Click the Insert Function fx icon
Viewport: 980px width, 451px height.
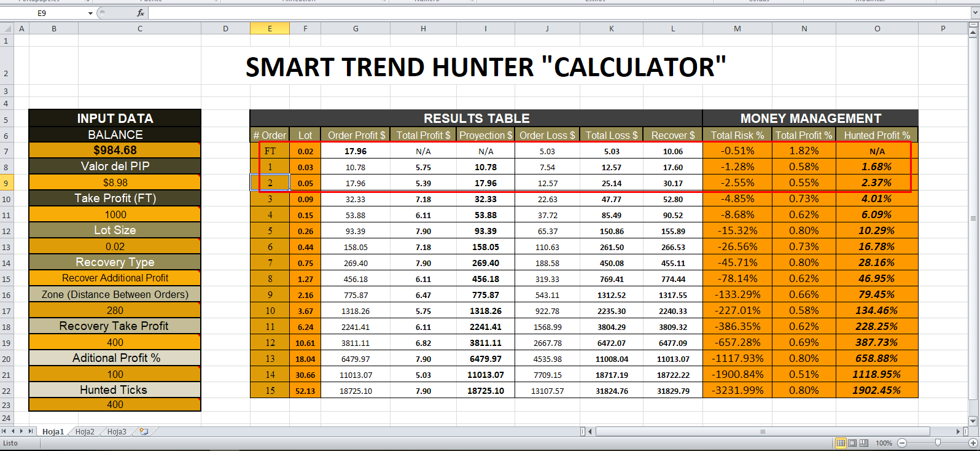click(x=141, y=13)
